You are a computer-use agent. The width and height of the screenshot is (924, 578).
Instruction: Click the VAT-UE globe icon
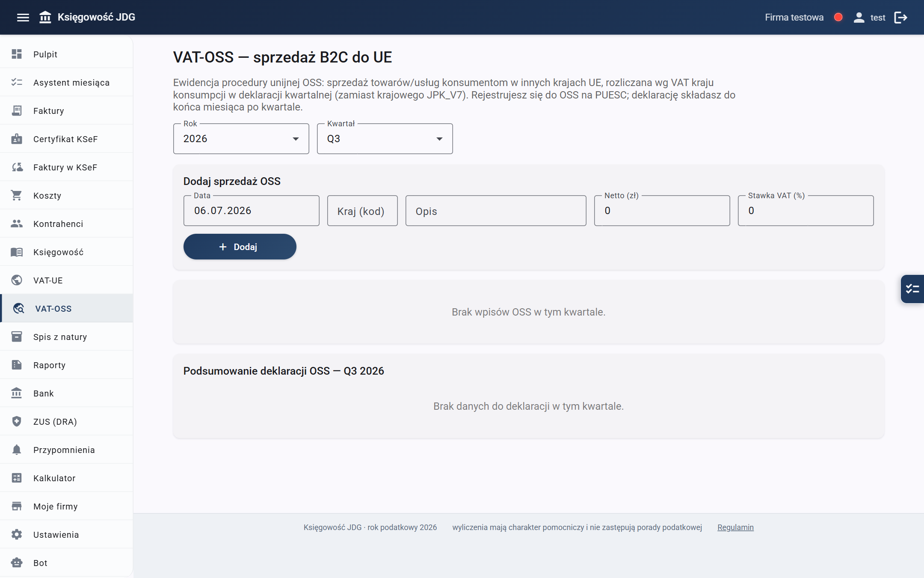17,280
